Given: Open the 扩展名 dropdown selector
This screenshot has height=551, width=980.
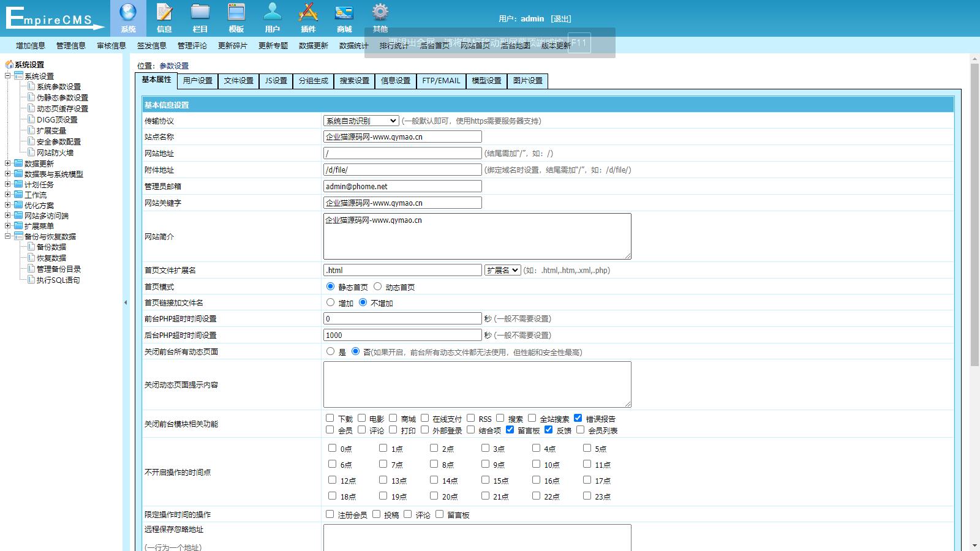Looking at the screenshot, I should coord(502,270).
